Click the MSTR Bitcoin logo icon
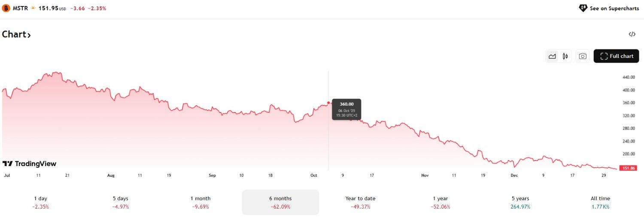Screen dimensions: 644x218 6,8
